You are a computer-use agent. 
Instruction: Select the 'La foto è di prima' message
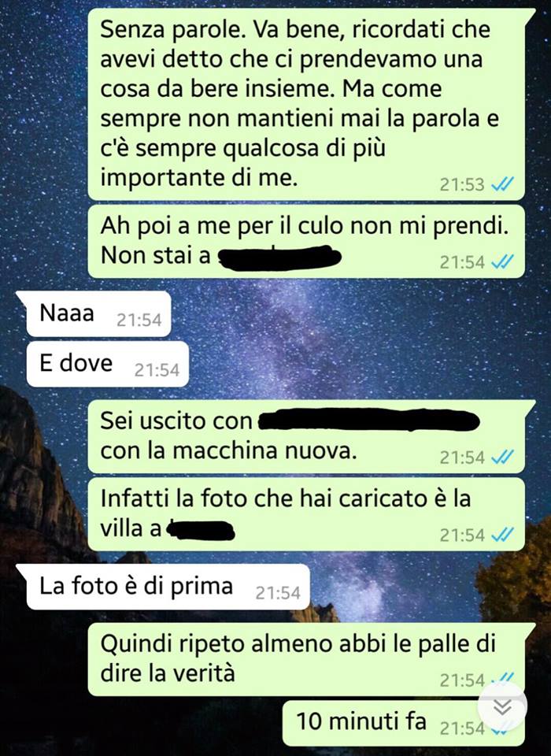coord(163,587)
